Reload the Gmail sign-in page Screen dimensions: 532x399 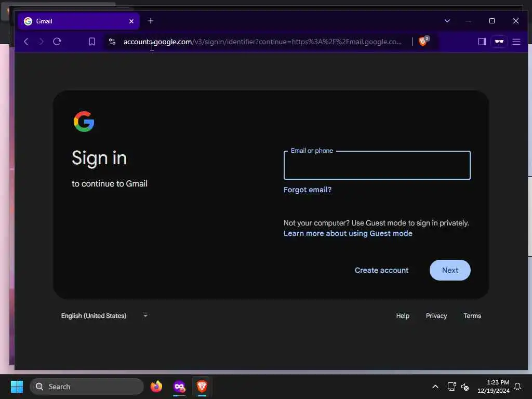point(57,42)
